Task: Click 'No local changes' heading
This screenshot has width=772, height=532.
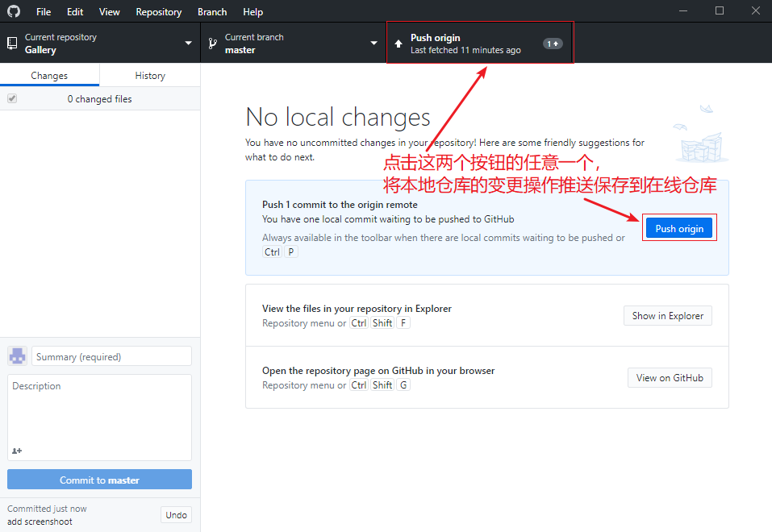Action: (338, 117)
